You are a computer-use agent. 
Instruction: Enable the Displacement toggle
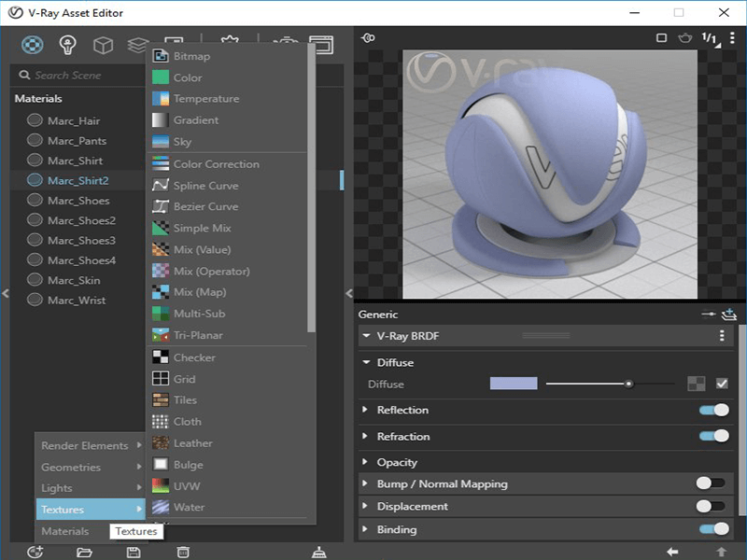pyautogui.click(x=711, y=506)
